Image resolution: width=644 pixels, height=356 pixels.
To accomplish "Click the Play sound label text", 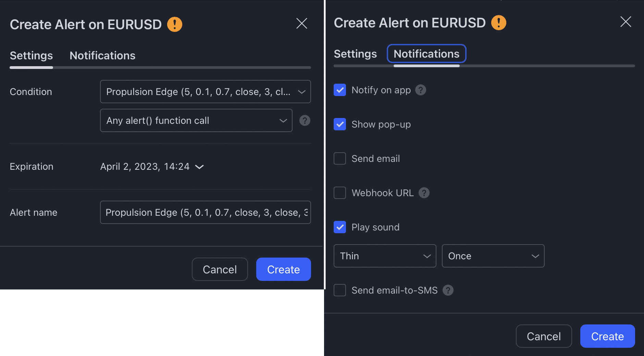I will click(375, 227).
